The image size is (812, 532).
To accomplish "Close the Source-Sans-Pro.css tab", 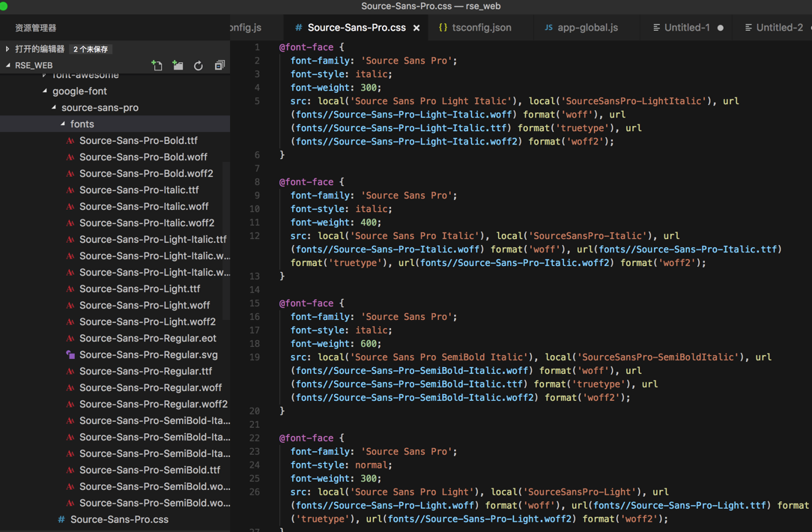I will [x=416, y=28].
